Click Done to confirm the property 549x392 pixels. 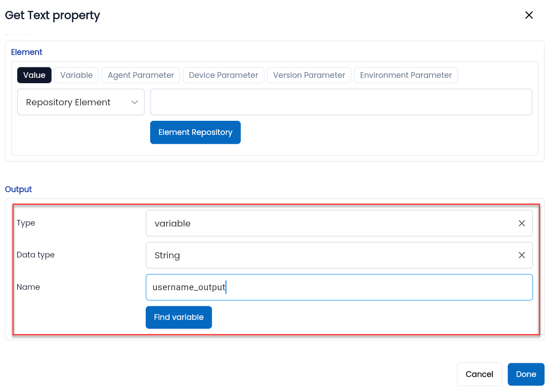(x=526, y=374)
